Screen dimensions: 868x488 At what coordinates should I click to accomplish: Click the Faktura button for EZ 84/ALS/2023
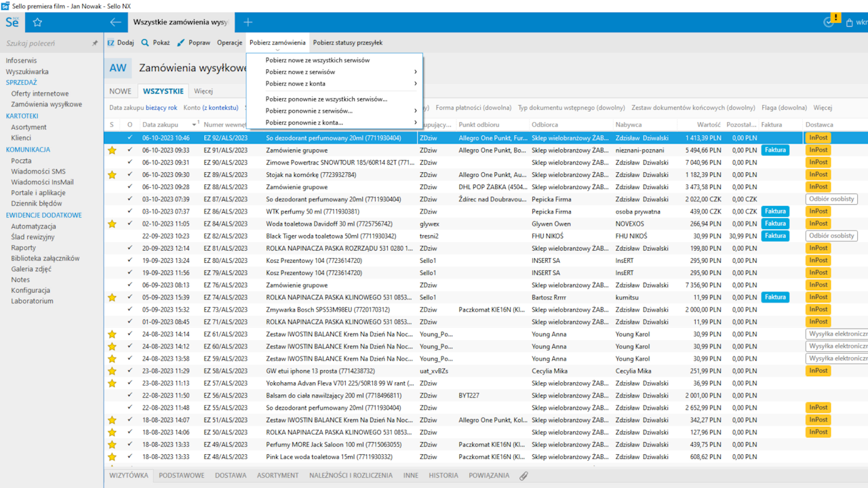click(x=774, y=224)
